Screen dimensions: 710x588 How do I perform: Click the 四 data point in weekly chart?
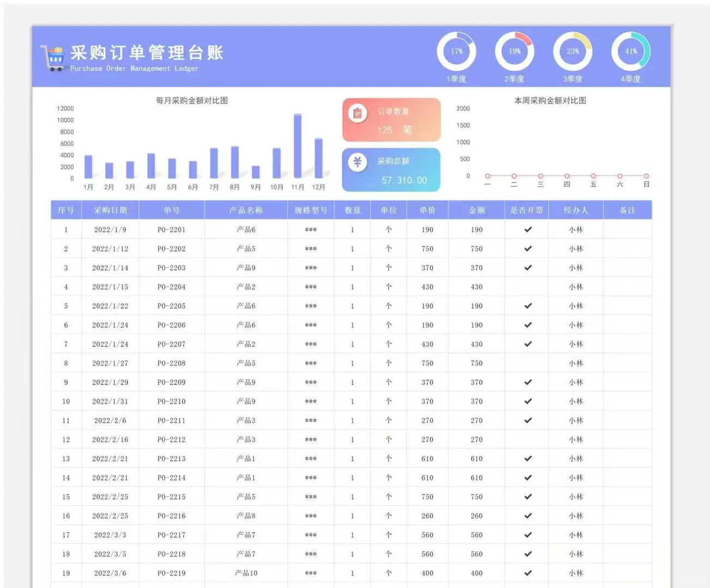coord(567,176)
